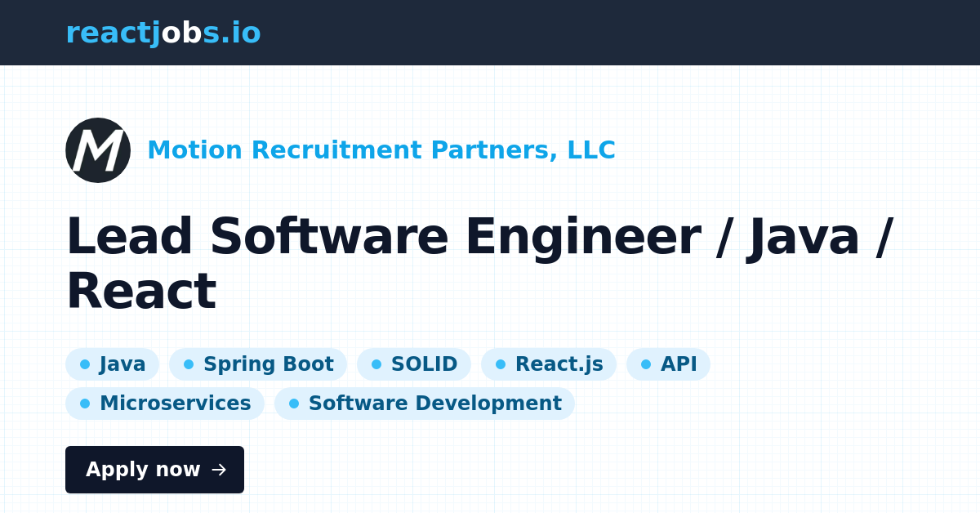Select the Spring Boot skill tag
980x513 pixels.
coord(258,364)
